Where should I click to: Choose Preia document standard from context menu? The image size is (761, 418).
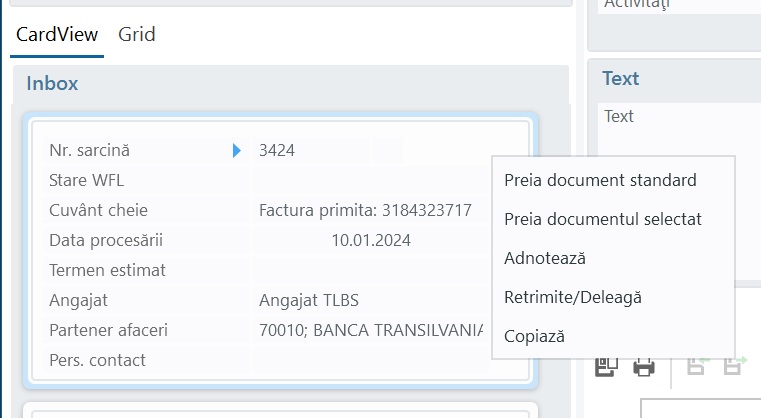(600, 180)
